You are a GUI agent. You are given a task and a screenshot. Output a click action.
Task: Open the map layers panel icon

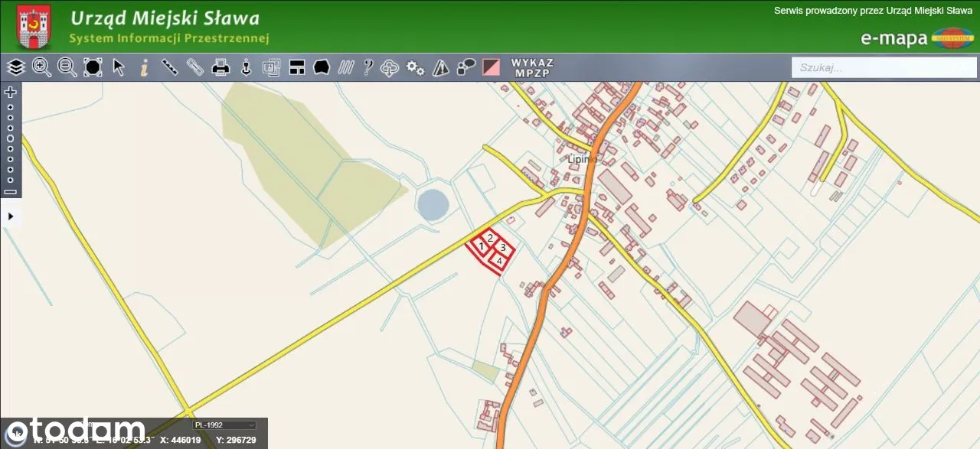(16, 67)
